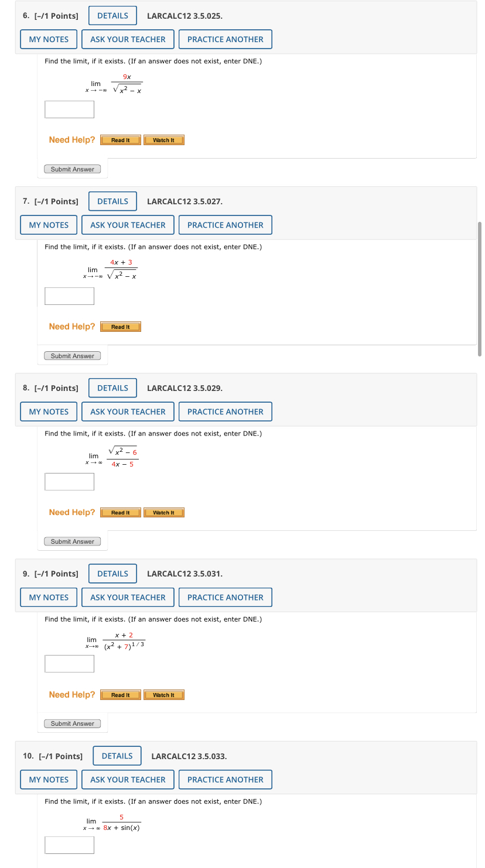Image resolution: width=485 pixels, height=868 pixels.
Task: Click ASK YOUR TEACHER for question 7
Action: (127, 224)
